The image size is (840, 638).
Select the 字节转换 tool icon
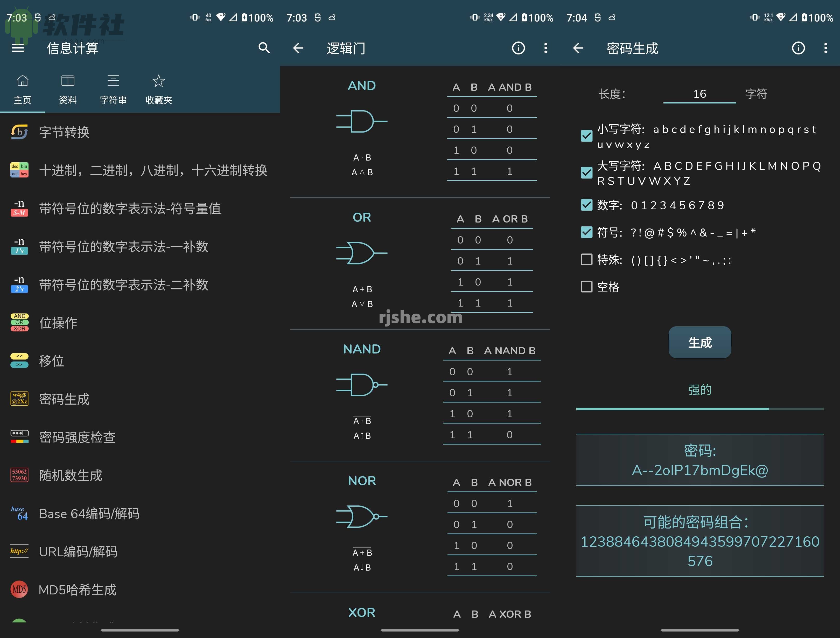pyautogui.click(x=19, y=132)
